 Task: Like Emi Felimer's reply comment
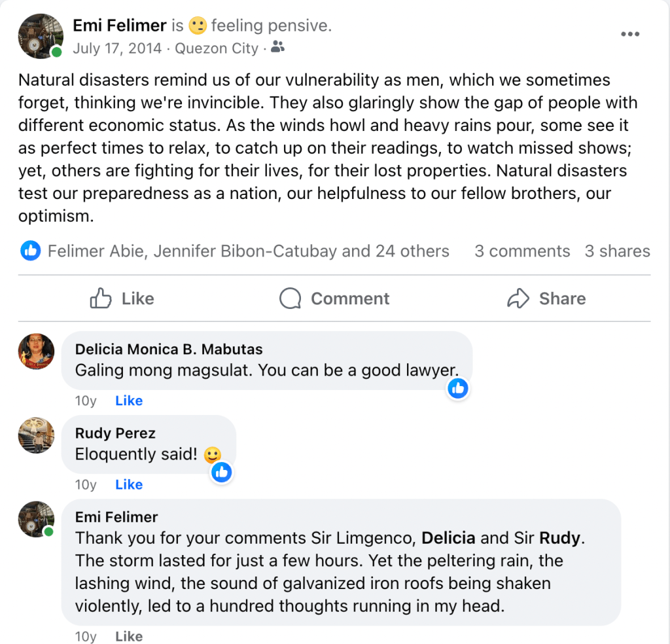coord(129,636)
